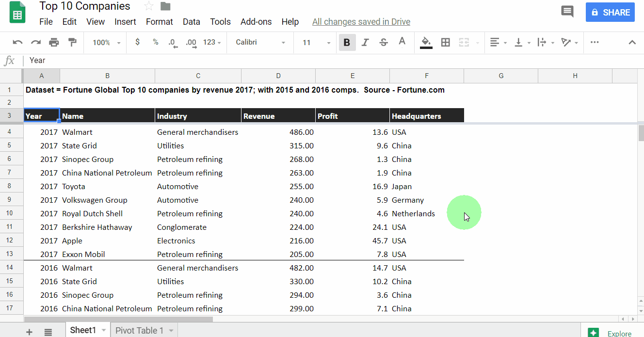Select row 8 header
Image resolution: width=644 pixels, height=337 pixels.
tap(12, 186)
